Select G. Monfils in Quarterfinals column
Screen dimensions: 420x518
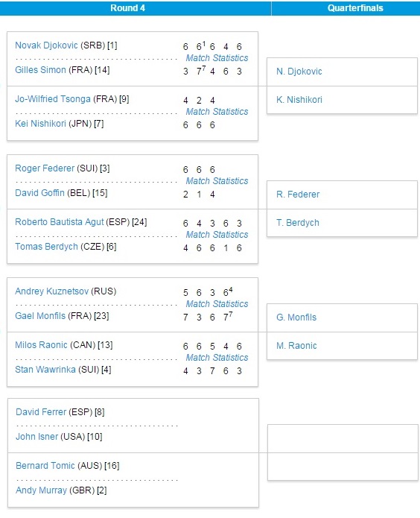[x=296, y=318]
